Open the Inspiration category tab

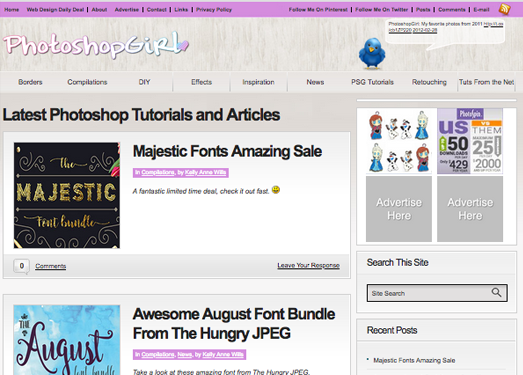click(258, 82)
